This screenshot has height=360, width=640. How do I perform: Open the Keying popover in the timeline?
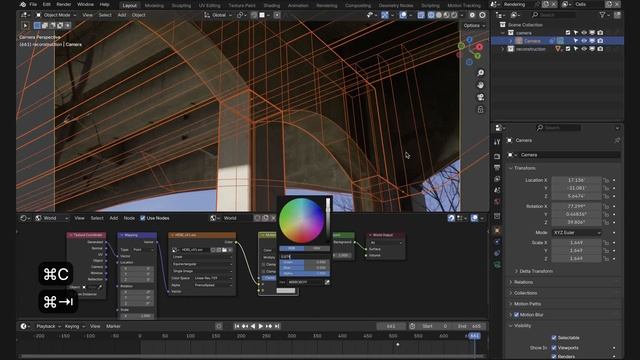(75, 326)
